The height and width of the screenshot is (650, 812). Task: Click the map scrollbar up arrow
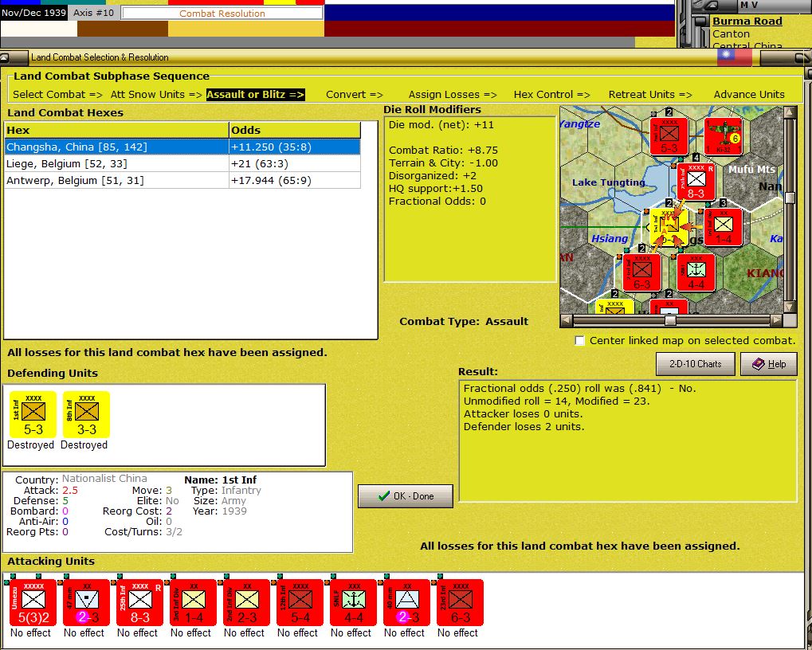pos(790,112)
